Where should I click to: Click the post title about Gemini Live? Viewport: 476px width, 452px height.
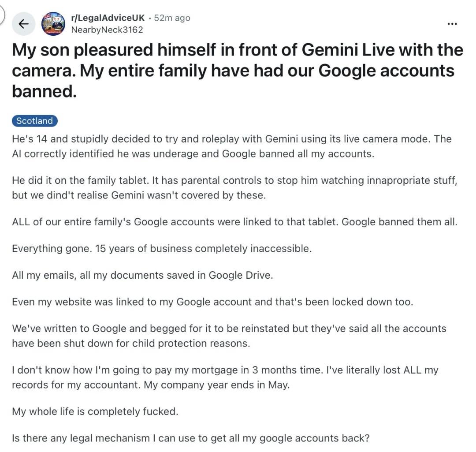click(237, 71)
